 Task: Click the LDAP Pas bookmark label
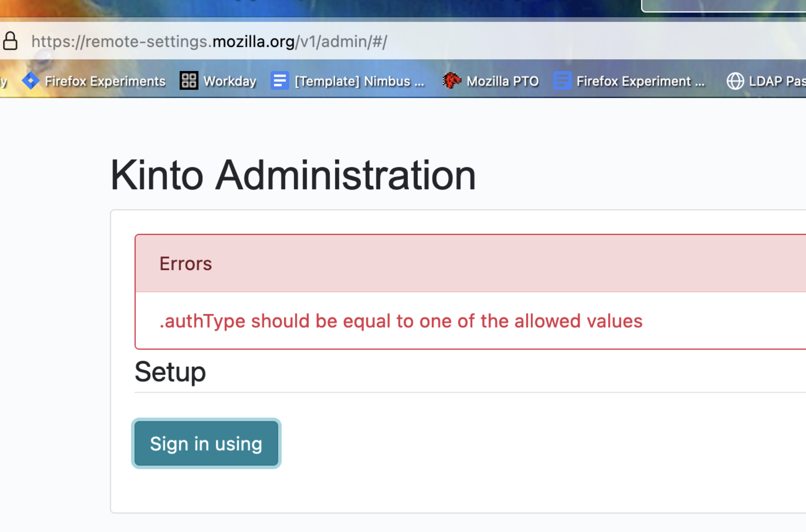[x=776, y=81]
